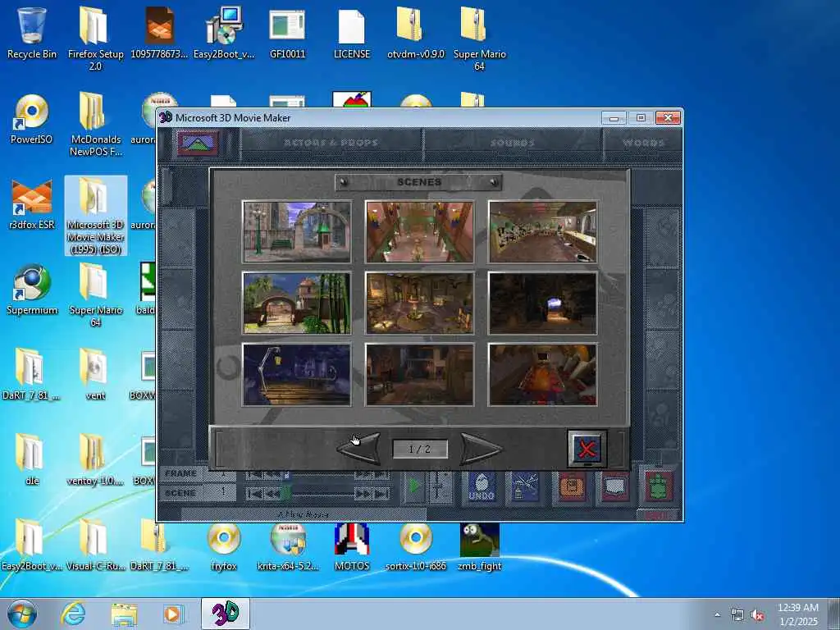840x630 pixels.
Task: Switch to the Words tab
Action: pyautogui.click(x=643, y=143)
